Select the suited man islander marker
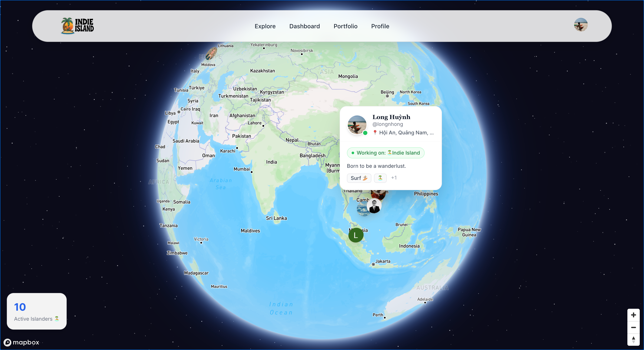This screenshot has width=644, height=350. pos(374,206)
